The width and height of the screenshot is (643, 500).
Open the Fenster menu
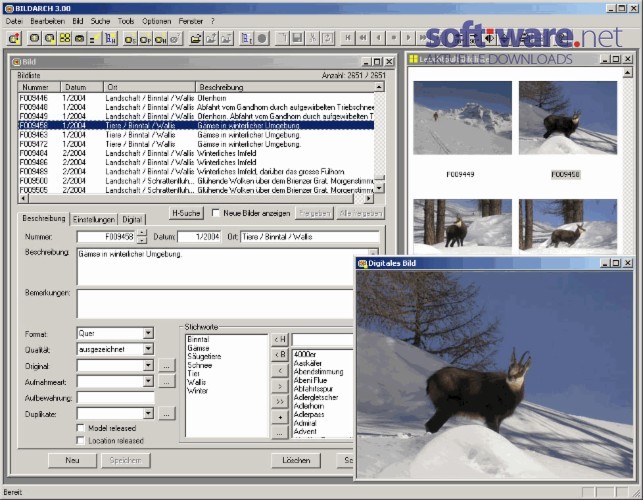(191, 21)
